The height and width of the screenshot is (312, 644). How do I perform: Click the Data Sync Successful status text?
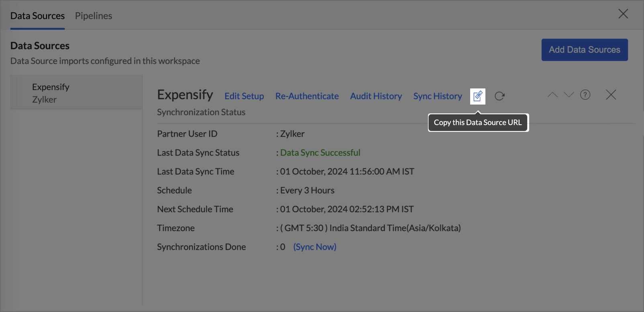click(x=320, y=153)
